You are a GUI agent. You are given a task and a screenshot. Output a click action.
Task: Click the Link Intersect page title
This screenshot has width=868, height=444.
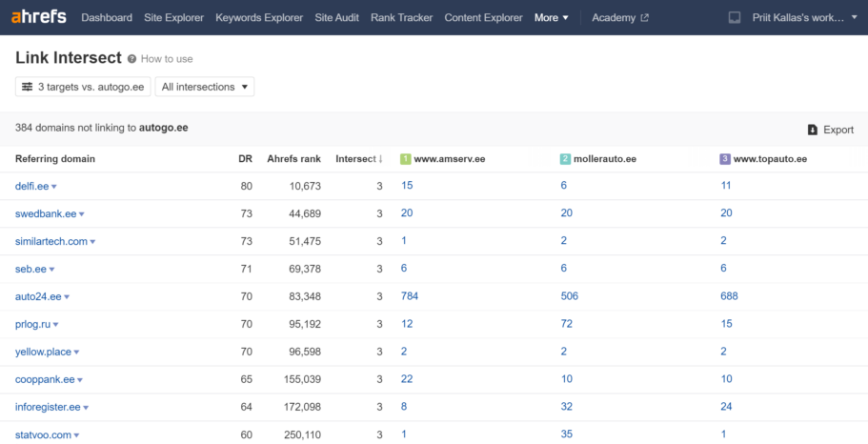[x=68, y=57]
